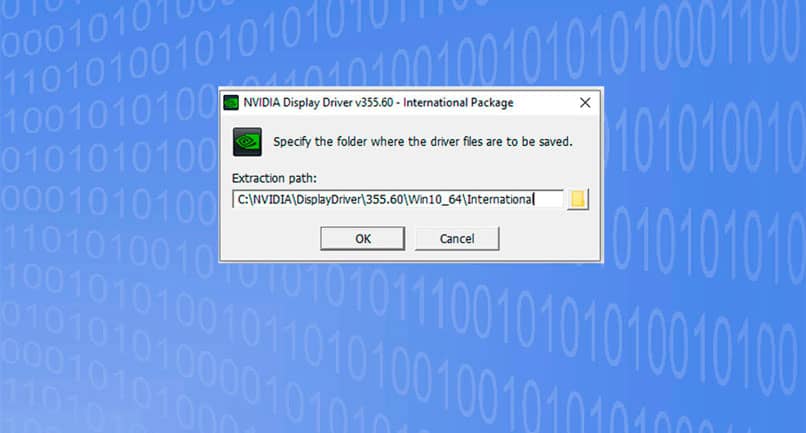Viewport: 806px width, 433px height.
Task: Click 'DisplayDriver' segment in extraction path
Action: point(329,200)
